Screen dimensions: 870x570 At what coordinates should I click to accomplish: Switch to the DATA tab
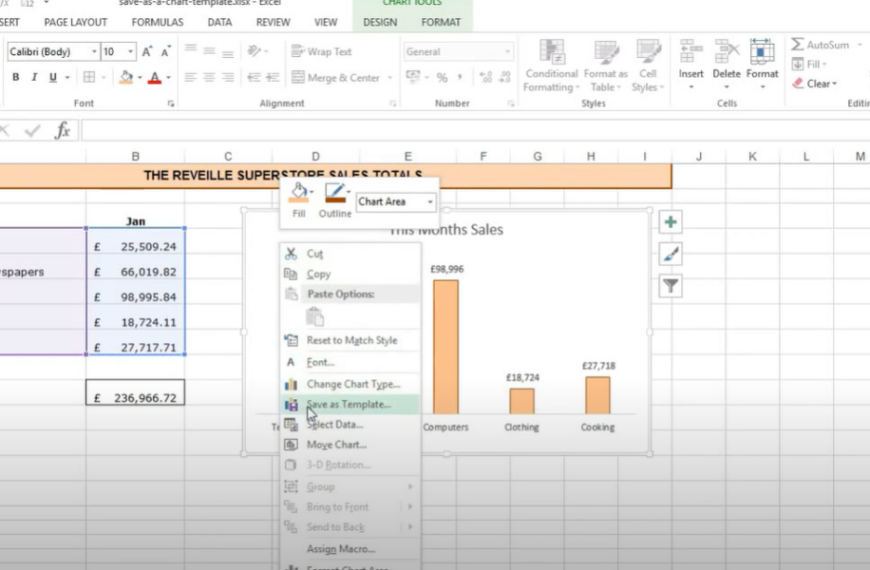tap(220, 22)
